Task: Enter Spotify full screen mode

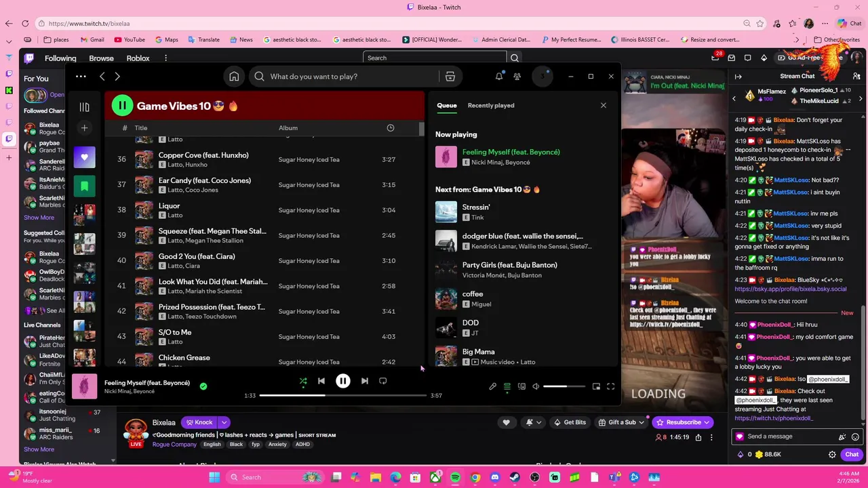Action: pos(610,386)
